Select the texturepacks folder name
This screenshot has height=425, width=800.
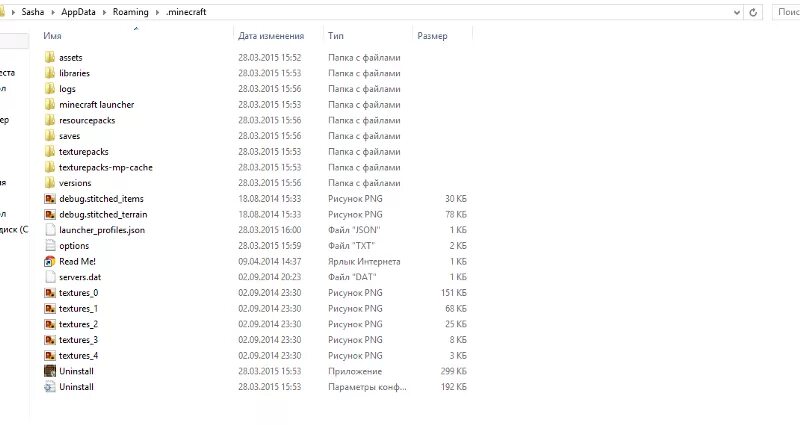click(x=84, y=152)
